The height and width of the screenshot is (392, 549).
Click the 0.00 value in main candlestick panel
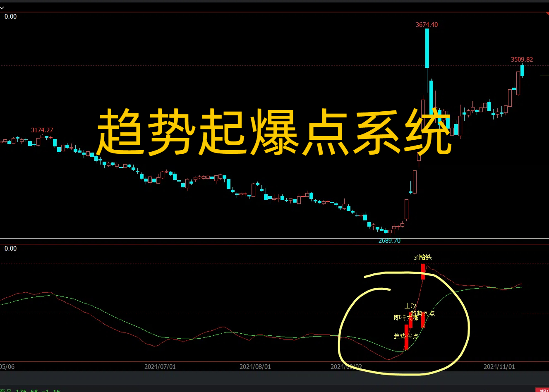point(10,17)
